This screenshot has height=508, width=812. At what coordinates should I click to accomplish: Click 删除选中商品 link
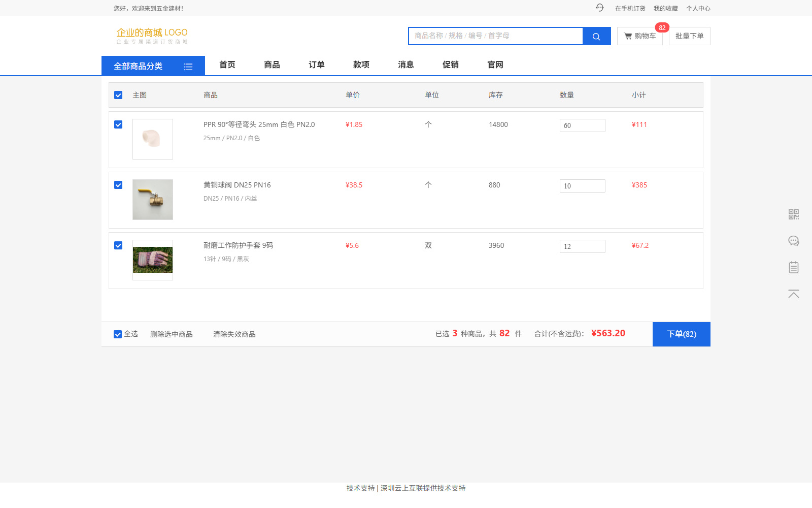click(x=172, y=334)
